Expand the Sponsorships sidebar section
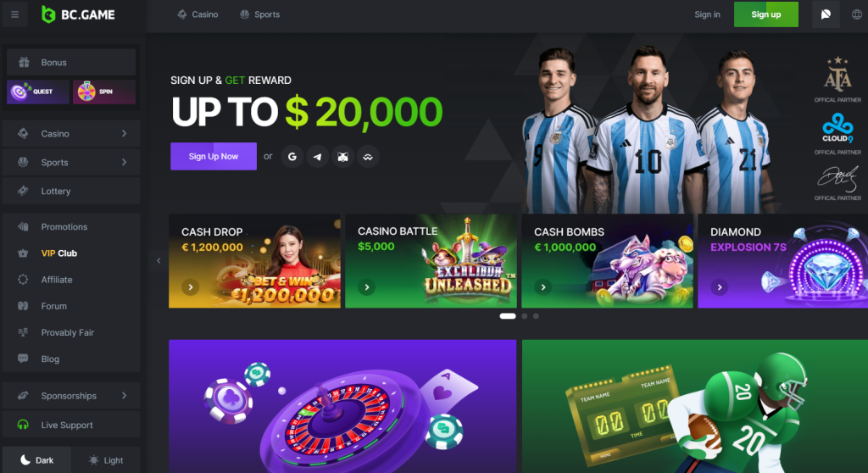The image size is (868, 473). (71, 396)
